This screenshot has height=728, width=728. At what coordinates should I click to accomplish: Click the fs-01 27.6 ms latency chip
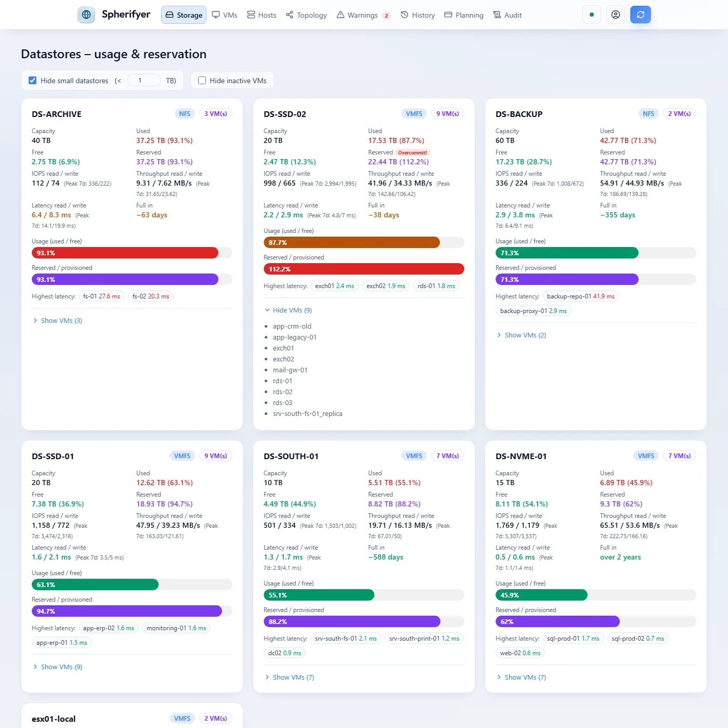click(x=101, y=296)
